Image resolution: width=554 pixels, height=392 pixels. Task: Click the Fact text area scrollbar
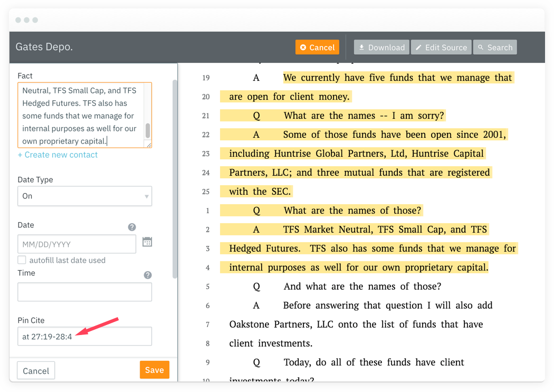click(x=148, y=130)
